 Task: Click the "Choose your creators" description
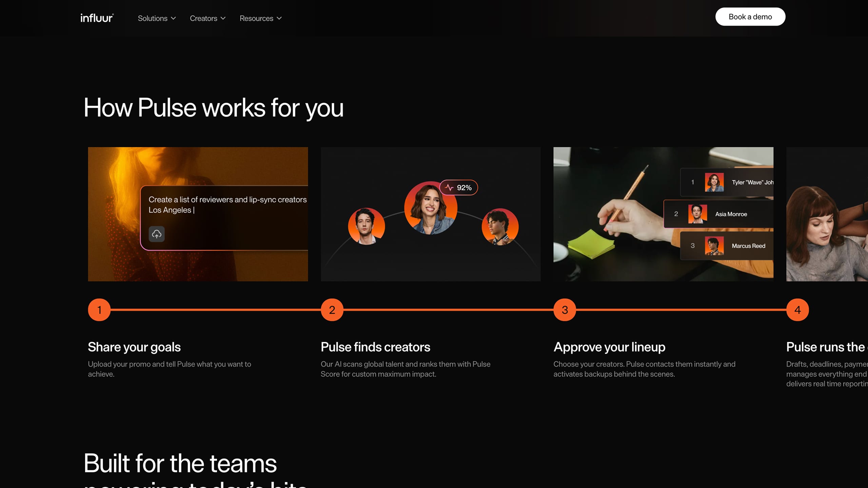[645, 369]
